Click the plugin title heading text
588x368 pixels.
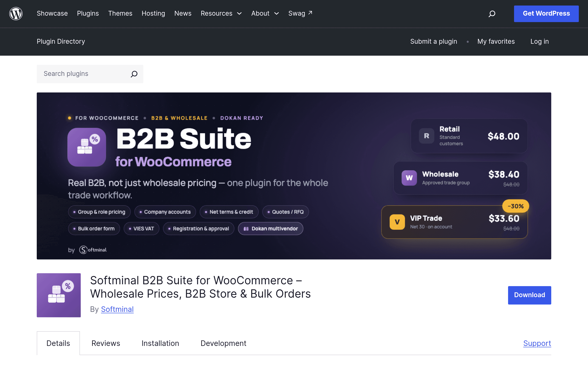200,287
